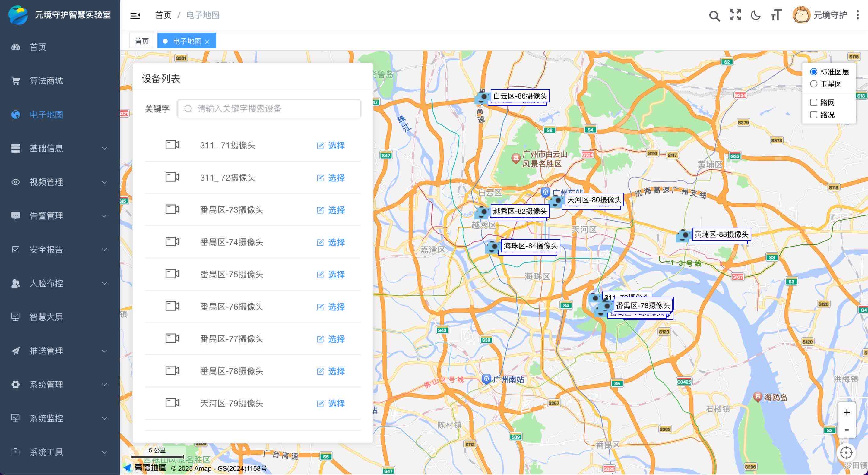Open the header search icon
Image resolution: width=868 pixels, height=475 pixels.
point(714,15)
